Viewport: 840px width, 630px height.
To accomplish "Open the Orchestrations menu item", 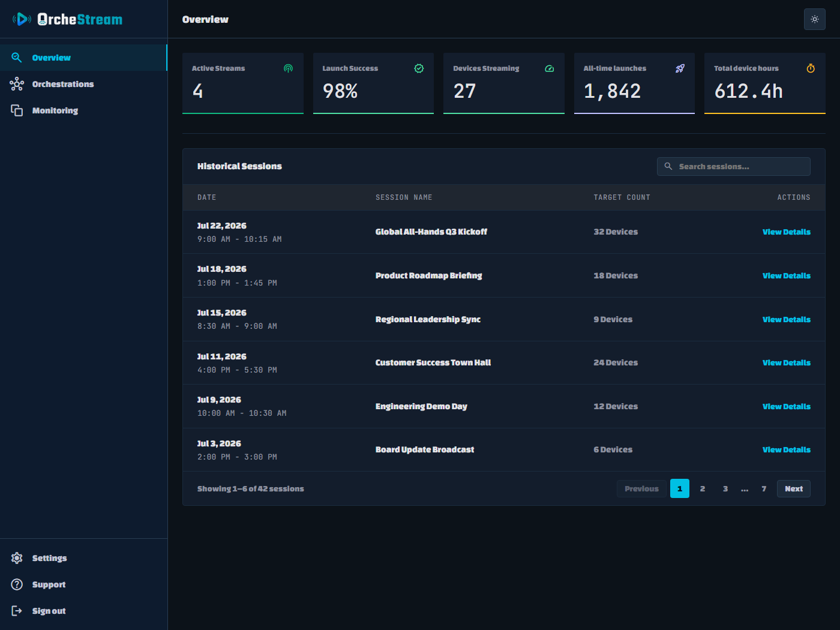I will [83, 84].
